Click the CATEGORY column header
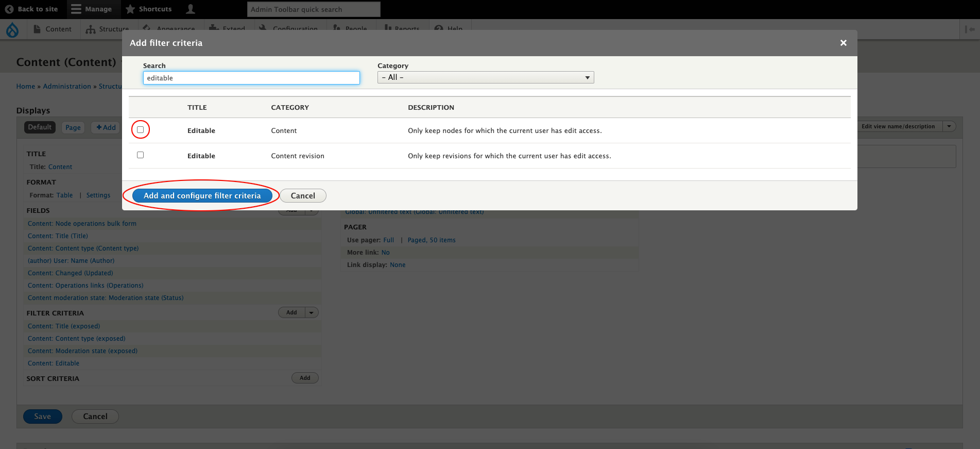 point(290,108)
